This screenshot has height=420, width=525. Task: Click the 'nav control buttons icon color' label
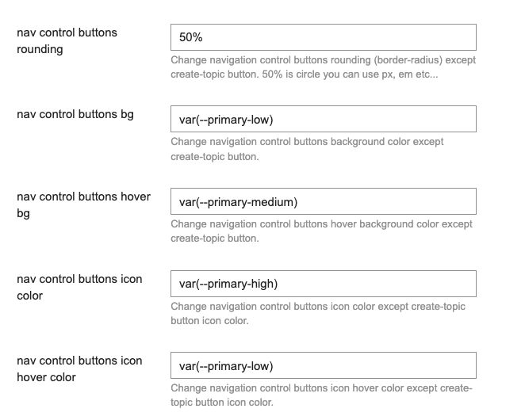(79, 287)
